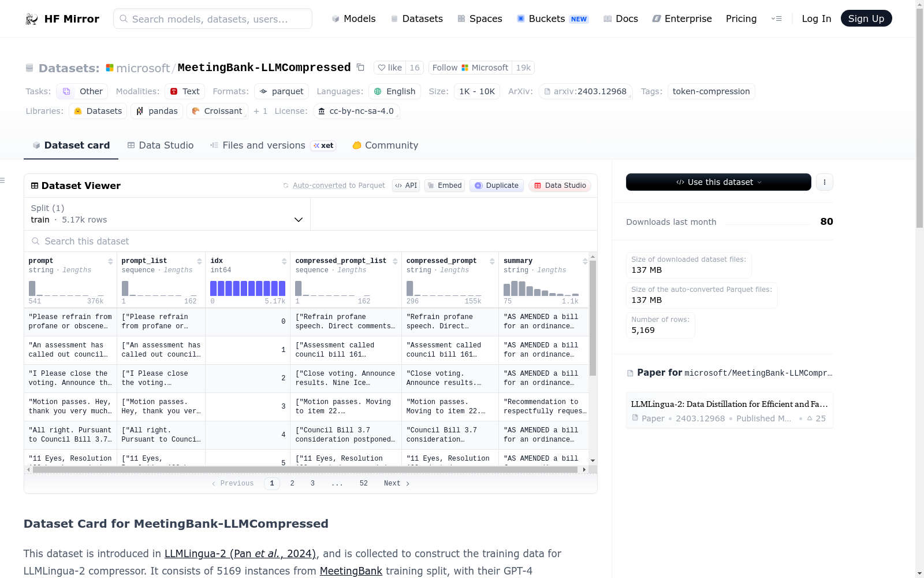Click the pandas library tag
924x578 pixels.
[157, 111]
